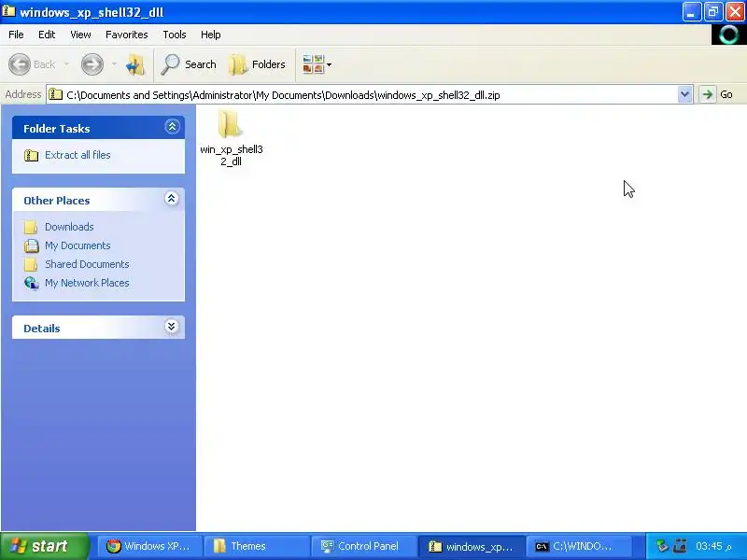Click the safely remove hardware tray icon
This screenshot has width=747, height=560.
[x=662, y=546]
